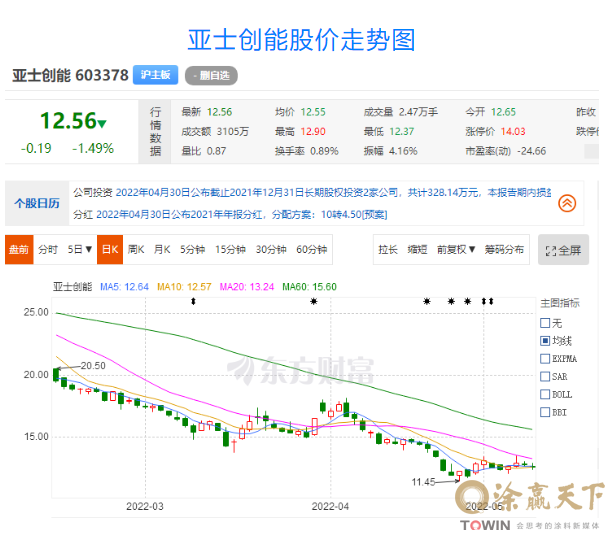This screenshot has width=610, height=535.
Task: Select the 盘前 pre-market tab
Action: click(x=19, y=249)
